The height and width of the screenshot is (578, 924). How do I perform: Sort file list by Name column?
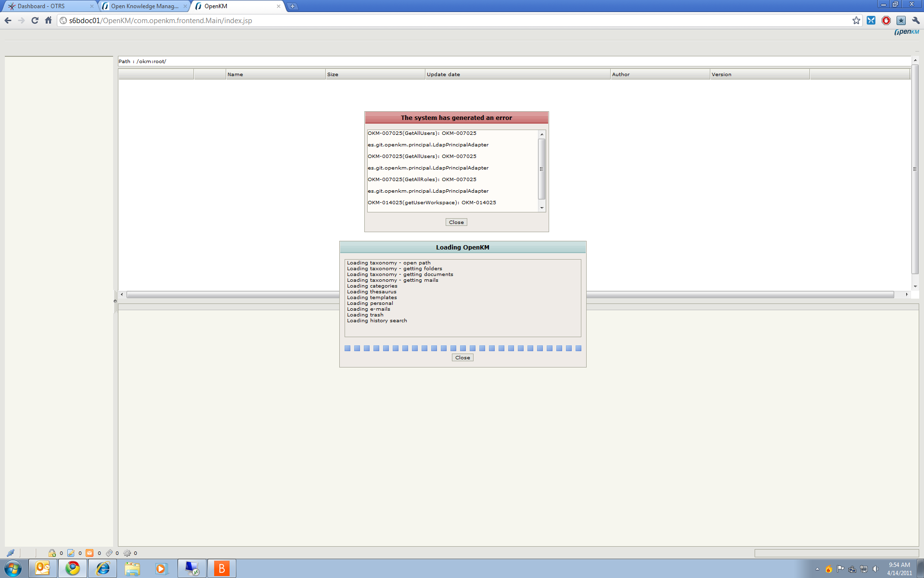[x=274, y=74]
